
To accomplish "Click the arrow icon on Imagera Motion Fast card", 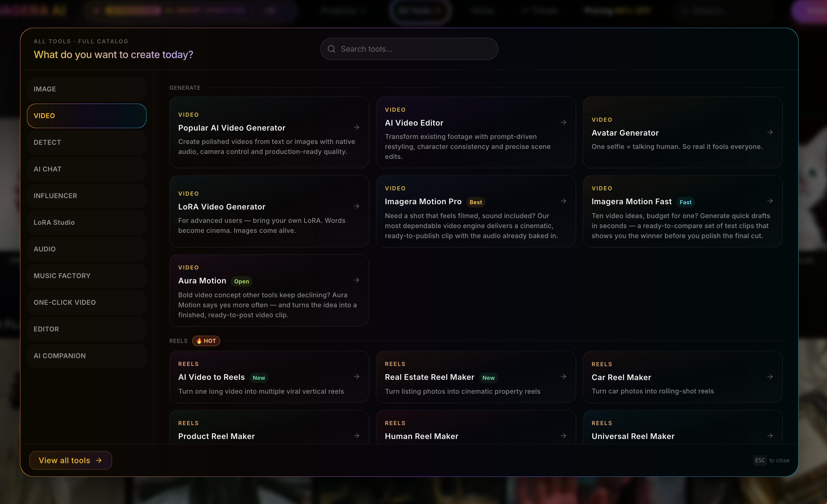I will click(x=770, y=201).
